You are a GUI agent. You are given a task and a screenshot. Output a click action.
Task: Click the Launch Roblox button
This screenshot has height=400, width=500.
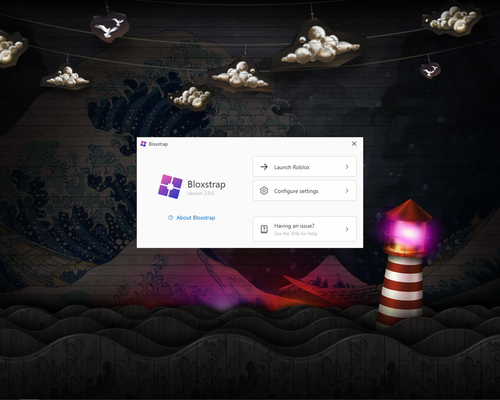(304, 167)
